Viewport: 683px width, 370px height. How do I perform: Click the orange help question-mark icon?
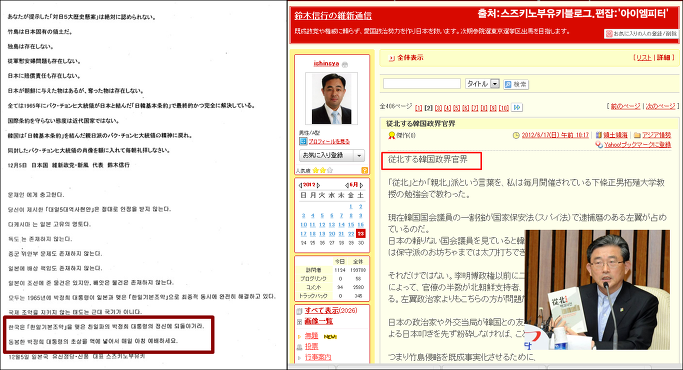click(x=365, y=170)
